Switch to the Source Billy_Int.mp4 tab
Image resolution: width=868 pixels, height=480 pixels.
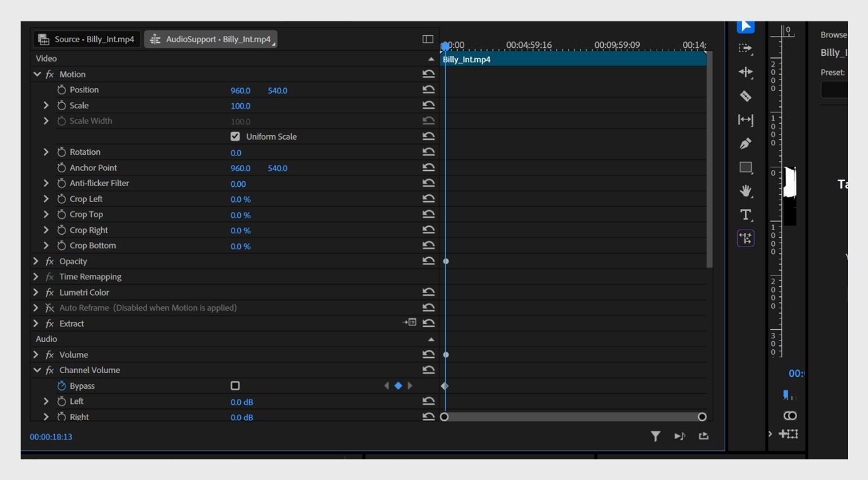[86, 38]
